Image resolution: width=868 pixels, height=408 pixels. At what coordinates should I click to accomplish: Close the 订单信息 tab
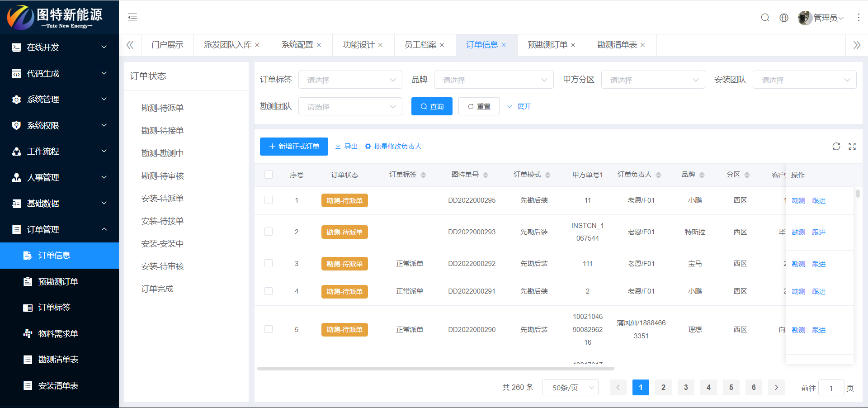[x=504, y=45]
